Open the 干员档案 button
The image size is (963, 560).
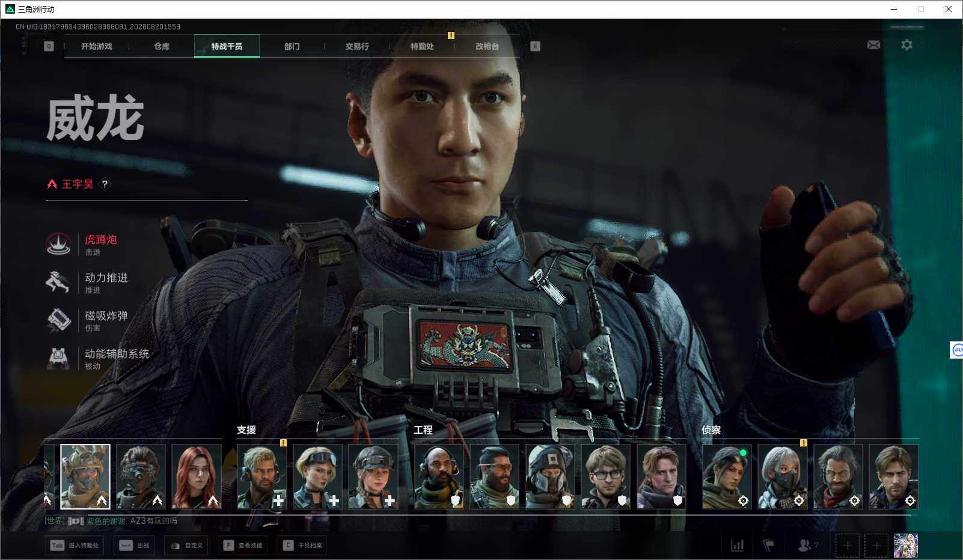302,546
